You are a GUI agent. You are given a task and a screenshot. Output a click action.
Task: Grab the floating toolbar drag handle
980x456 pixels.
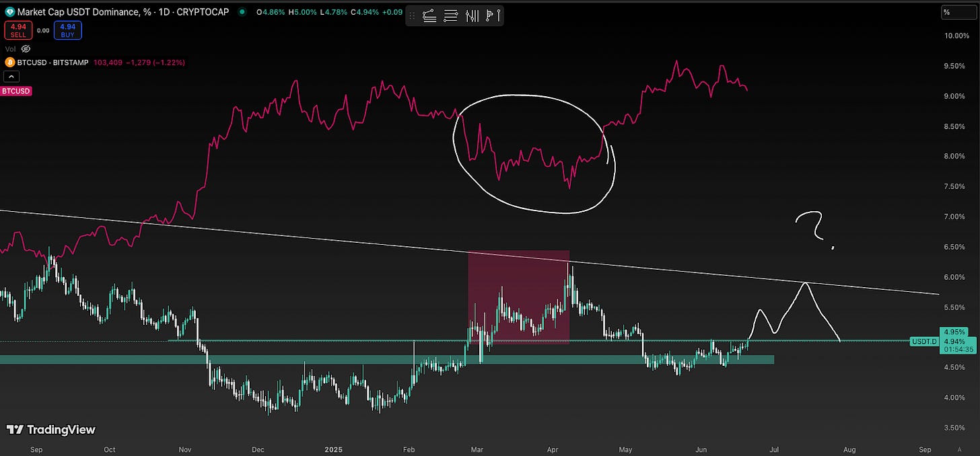413,15
